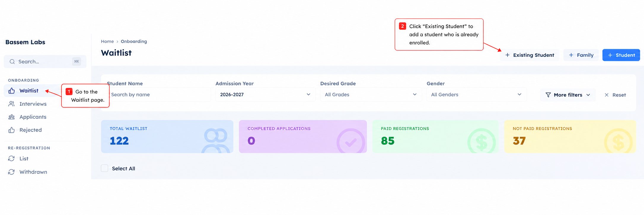Click the Paid Registrations 85 card
Viewport: 644px width, 215px height.
pyautogui.click(x=436, y=137)
